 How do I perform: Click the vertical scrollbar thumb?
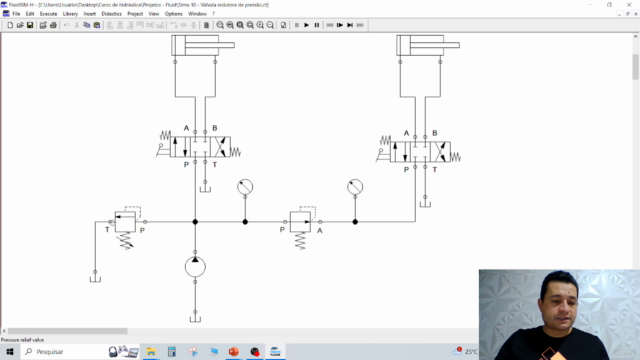coord(636,67)
